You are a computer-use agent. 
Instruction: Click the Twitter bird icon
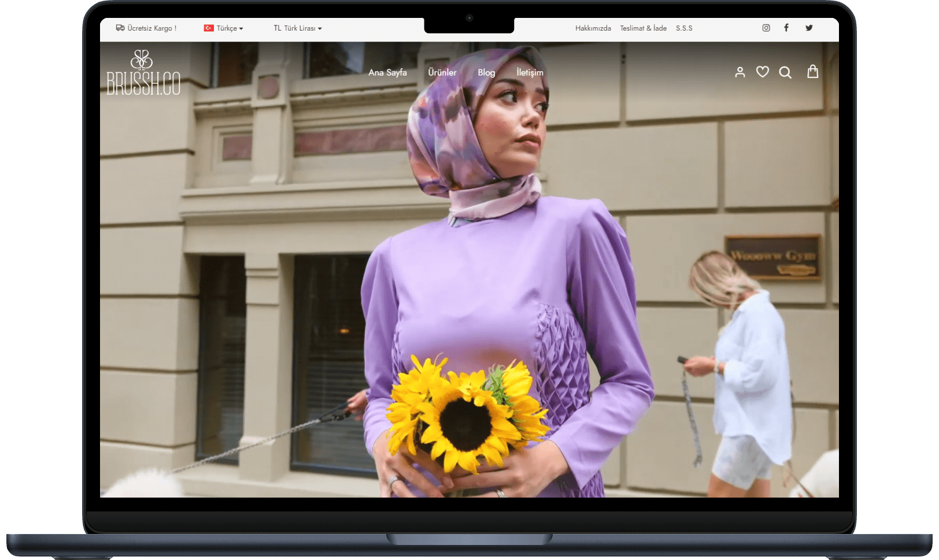pos(809,28)
